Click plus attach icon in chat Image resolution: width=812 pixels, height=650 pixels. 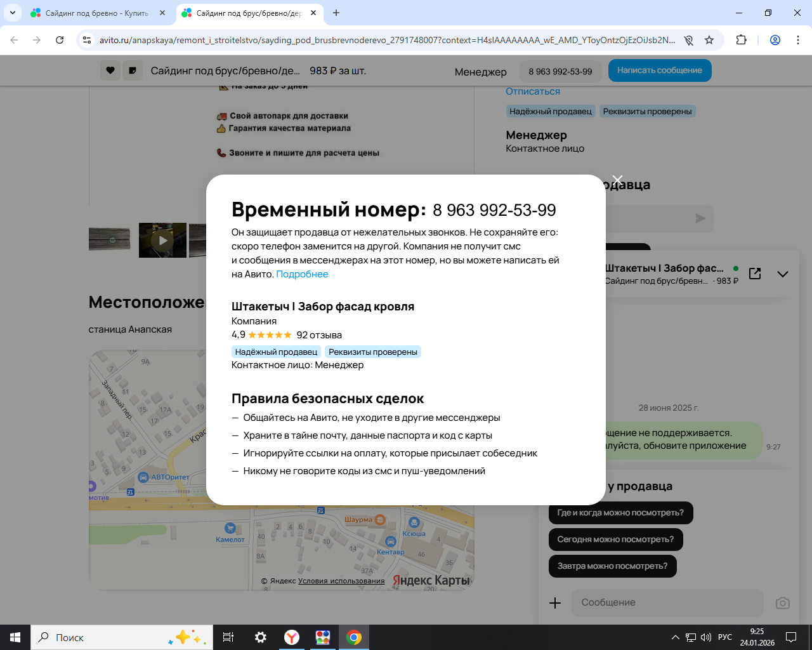tap(555, 603)
